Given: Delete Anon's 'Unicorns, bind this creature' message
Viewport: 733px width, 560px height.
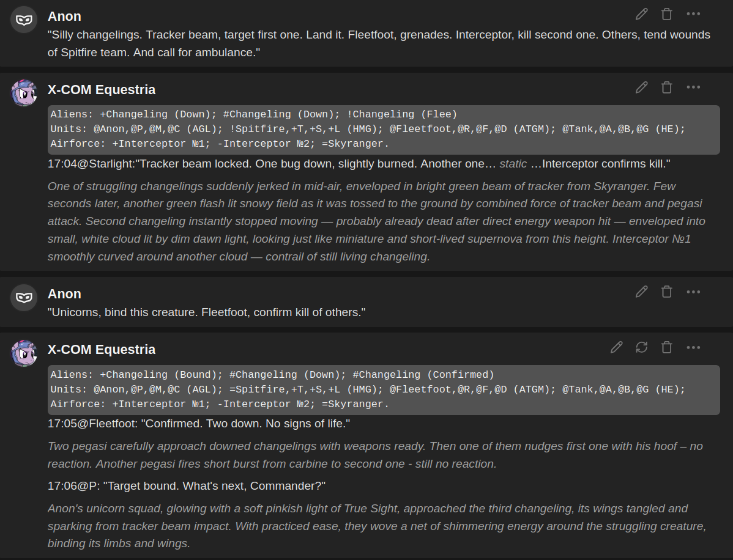Looking at the screenshot, I should 667,292.
